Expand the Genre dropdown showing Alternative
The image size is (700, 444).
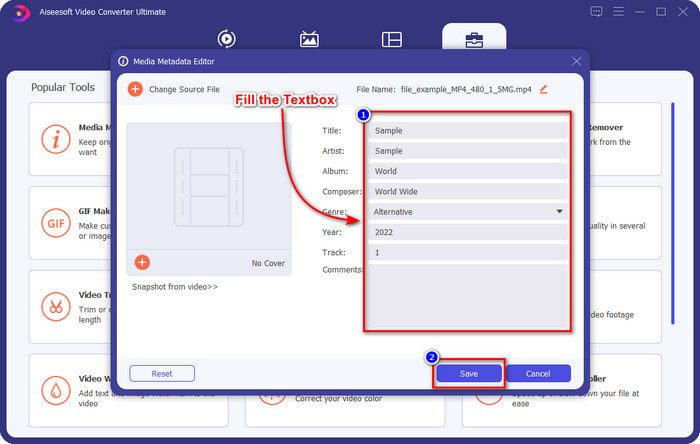point(466,212)
